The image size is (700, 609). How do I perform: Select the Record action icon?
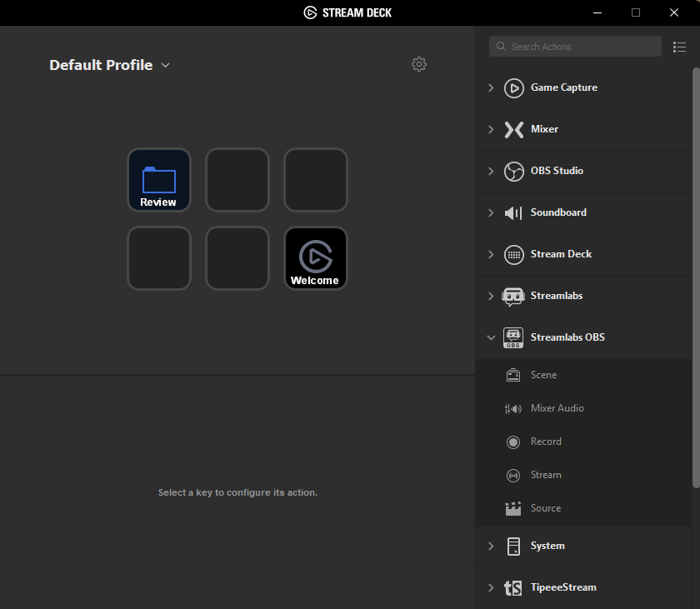point(513,442)
